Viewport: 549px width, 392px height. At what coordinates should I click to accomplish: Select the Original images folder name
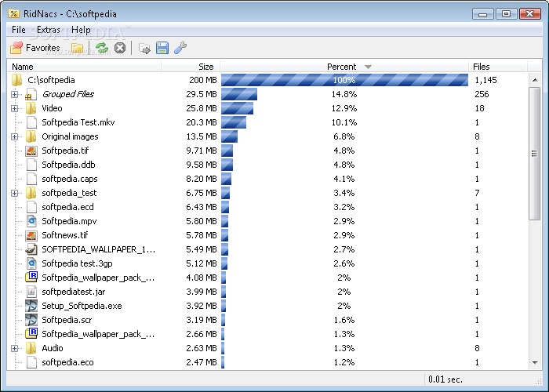click(70, 136)
